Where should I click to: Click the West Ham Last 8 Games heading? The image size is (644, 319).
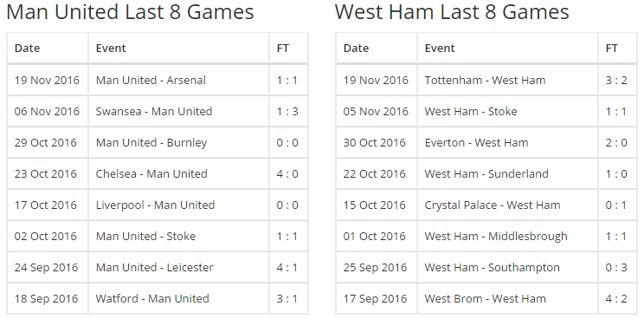coord(452,12)
